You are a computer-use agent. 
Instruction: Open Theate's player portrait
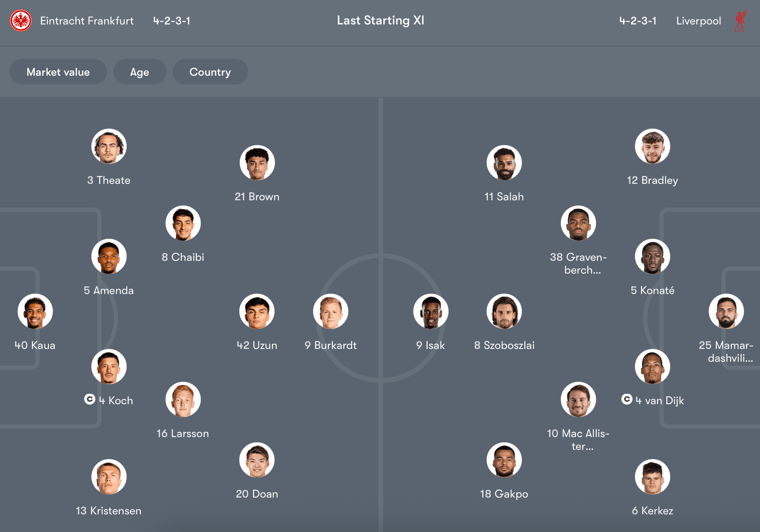pyautogui.click(x=109, y=146)
